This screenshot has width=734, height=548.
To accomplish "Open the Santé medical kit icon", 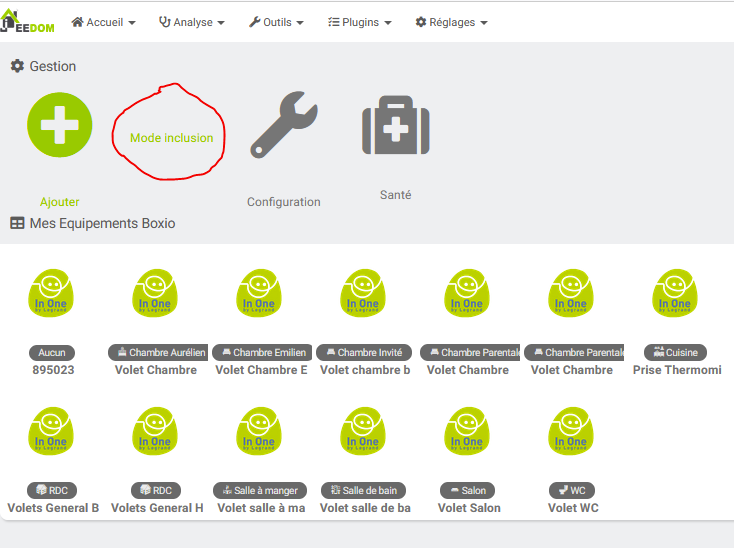I will click(396, 125).
